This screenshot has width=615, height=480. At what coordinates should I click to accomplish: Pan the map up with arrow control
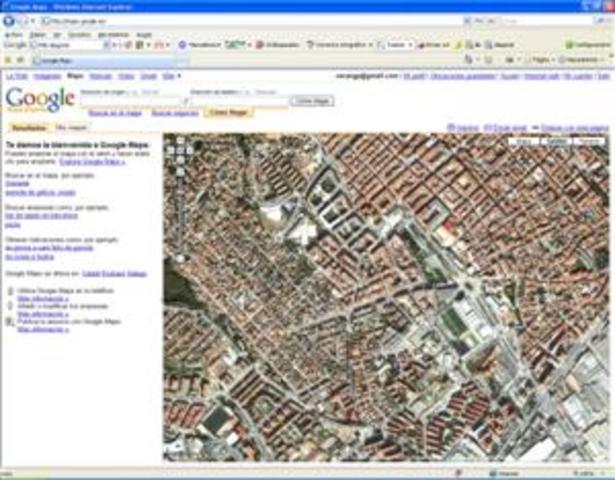point(180,141)
